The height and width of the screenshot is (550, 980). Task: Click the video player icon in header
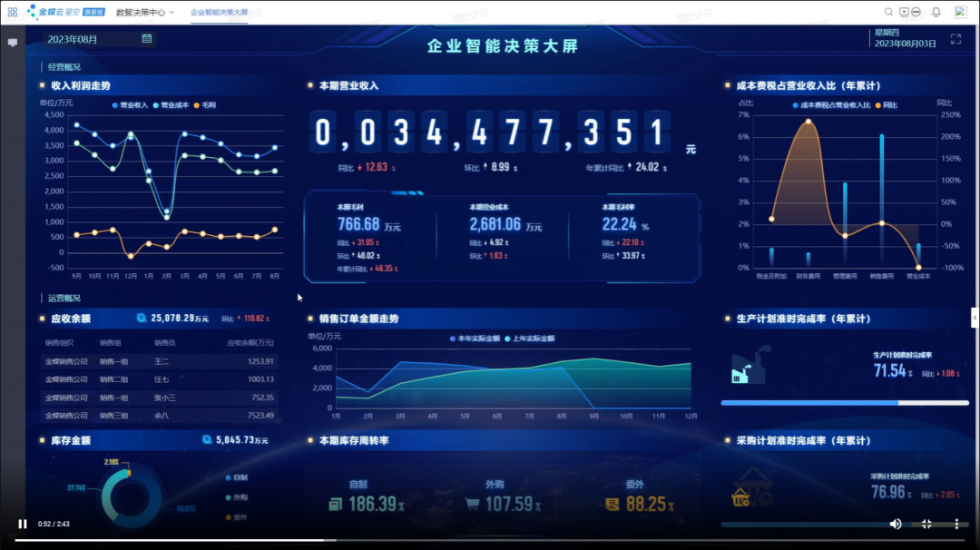point(904,12)
